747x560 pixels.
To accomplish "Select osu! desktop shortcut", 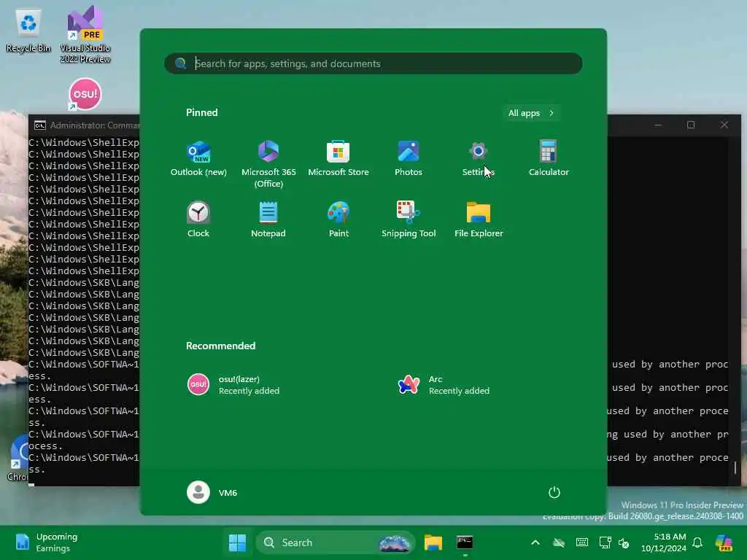I will [85, 94].
